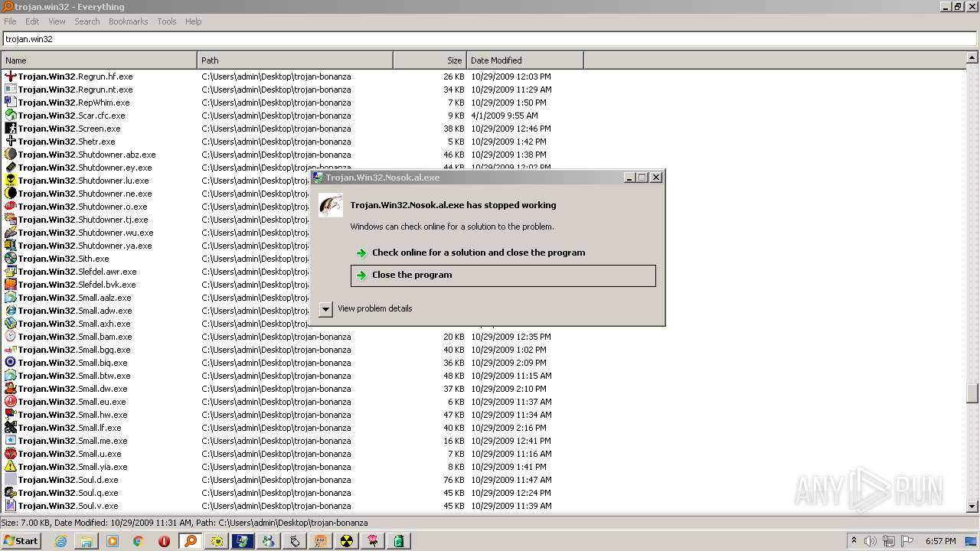Select Trojan.Win32.Small.u.exe file name
Image resolution: width=980 pixels, height=551 pixels.
[x=70, y=454]
